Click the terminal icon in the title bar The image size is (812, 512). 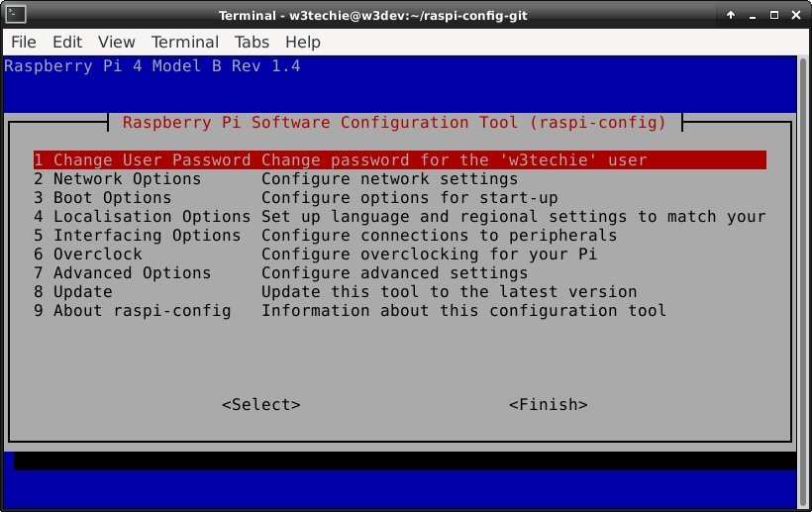[16, 15]
